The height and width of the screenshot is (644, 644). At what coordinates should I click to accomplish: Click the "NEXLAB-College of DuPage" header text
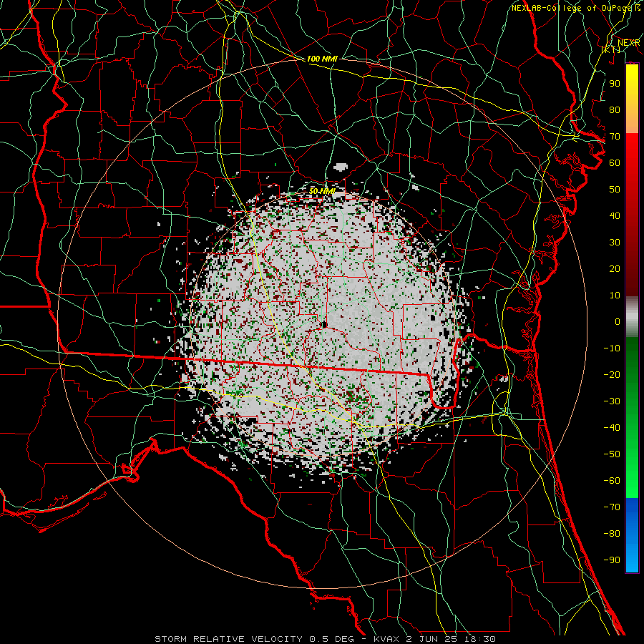tap(572, 8)
